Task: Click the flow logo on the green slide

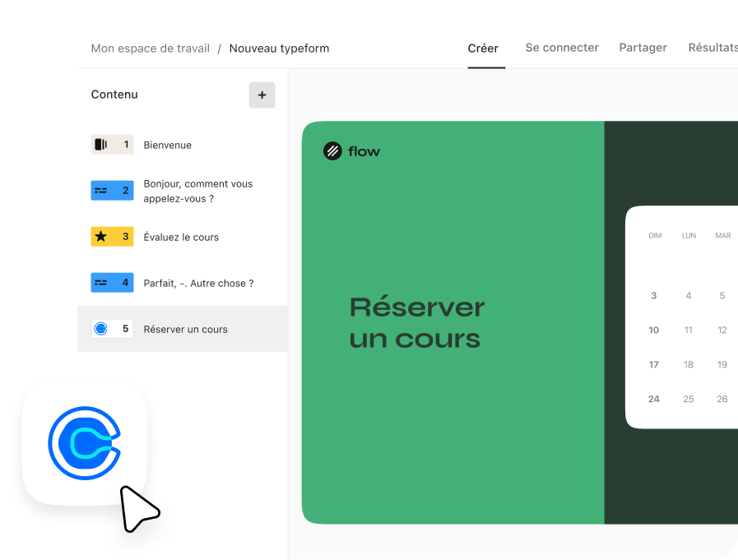Action: [x=352, y=151]
